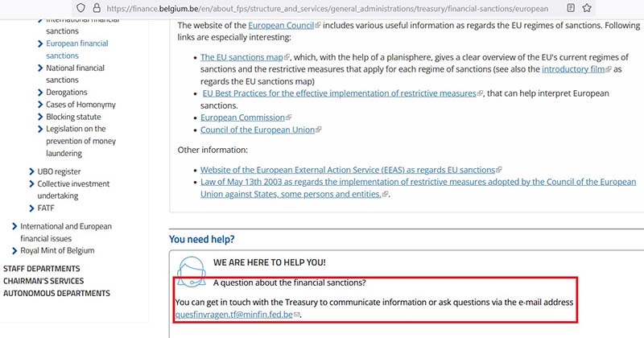Toggle reader view icon in address bar

coord(571,8)
